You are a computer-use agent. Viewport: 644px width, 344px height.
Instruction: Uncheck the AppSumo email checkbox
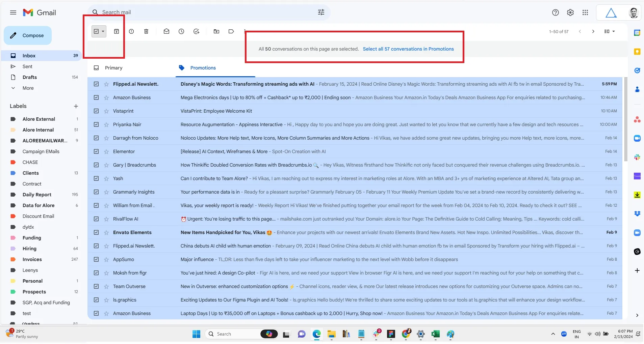pyautogui.click(x=96, y=259)
